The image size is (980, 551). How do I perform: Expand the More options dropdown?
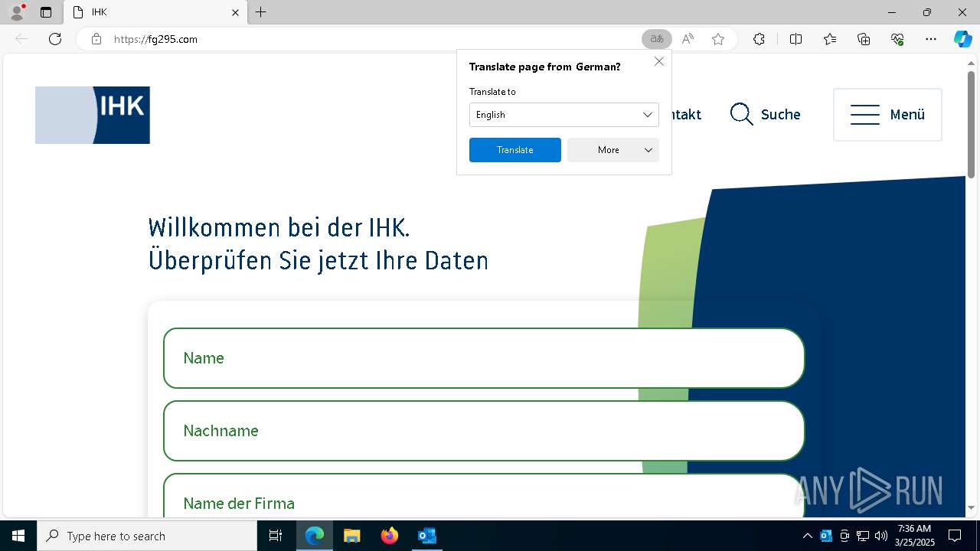coord(613,150)
